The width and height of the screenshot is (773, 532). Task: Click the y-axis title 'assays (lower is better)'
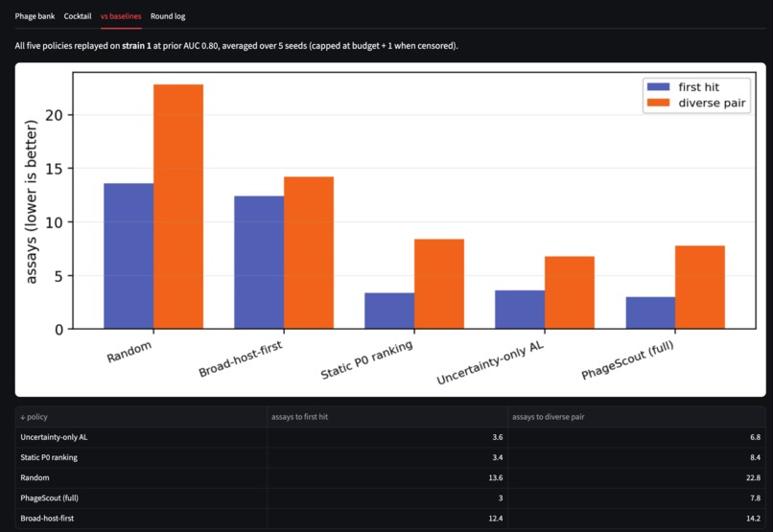[31, 201]
